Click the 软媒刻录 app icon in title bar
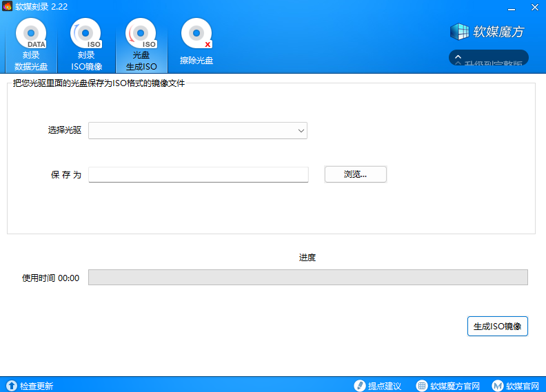This screenshot has height=392, width=546. click(8, 6)
